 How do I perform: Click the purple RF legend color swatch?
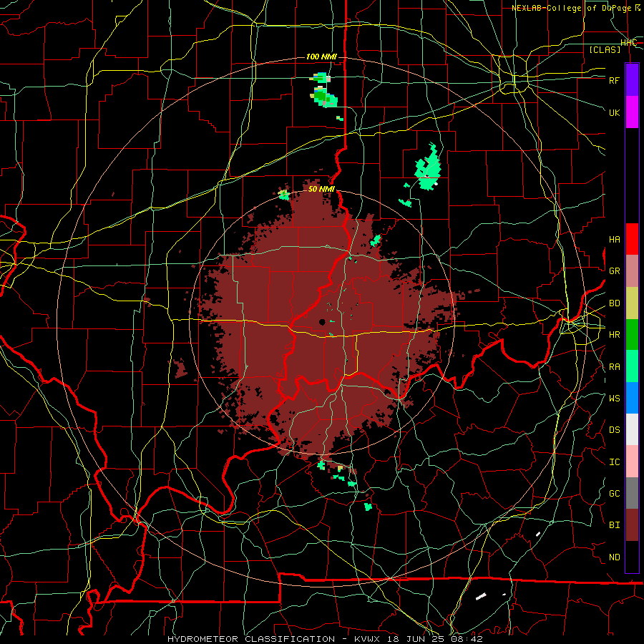[632, 80]
